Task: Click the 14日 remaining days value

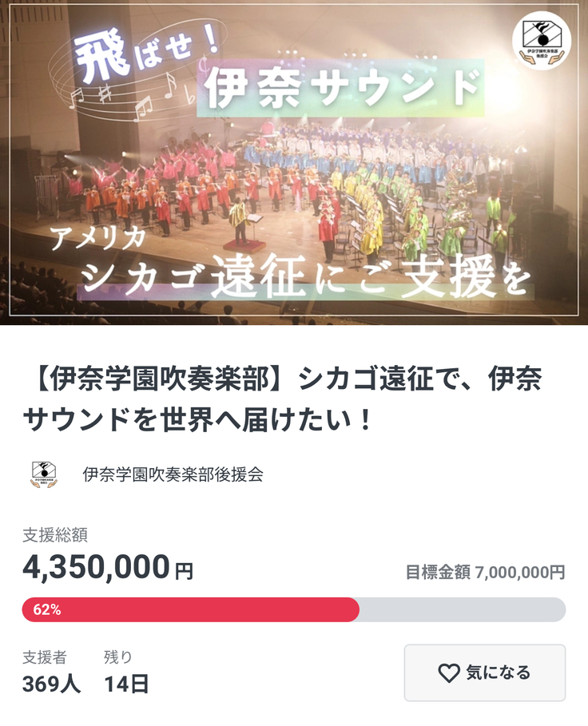Action: (x=126, y=684)
